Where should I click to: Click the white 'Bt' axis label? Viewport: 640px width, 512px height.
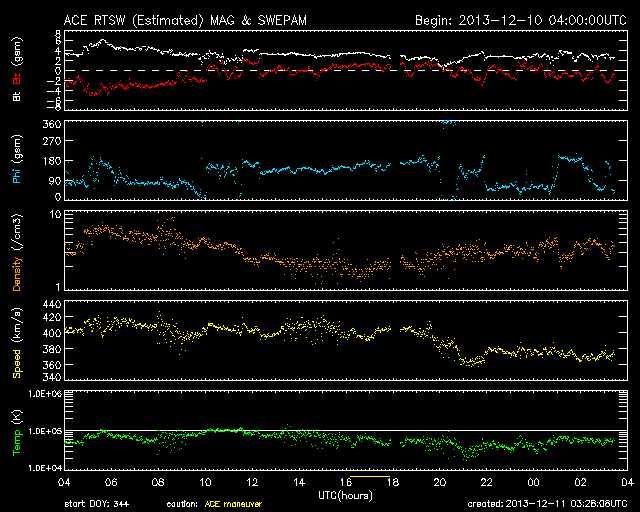click(16, 96)
